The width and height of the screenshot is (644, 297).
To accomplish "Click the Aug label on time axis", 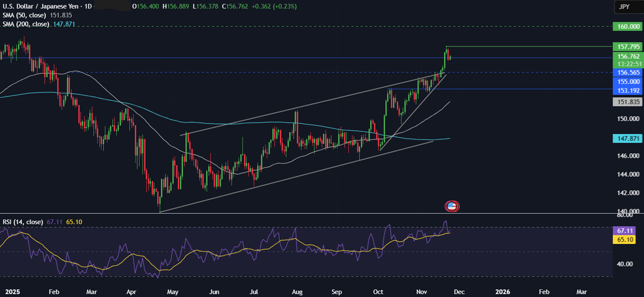I will tap(296, 292).
